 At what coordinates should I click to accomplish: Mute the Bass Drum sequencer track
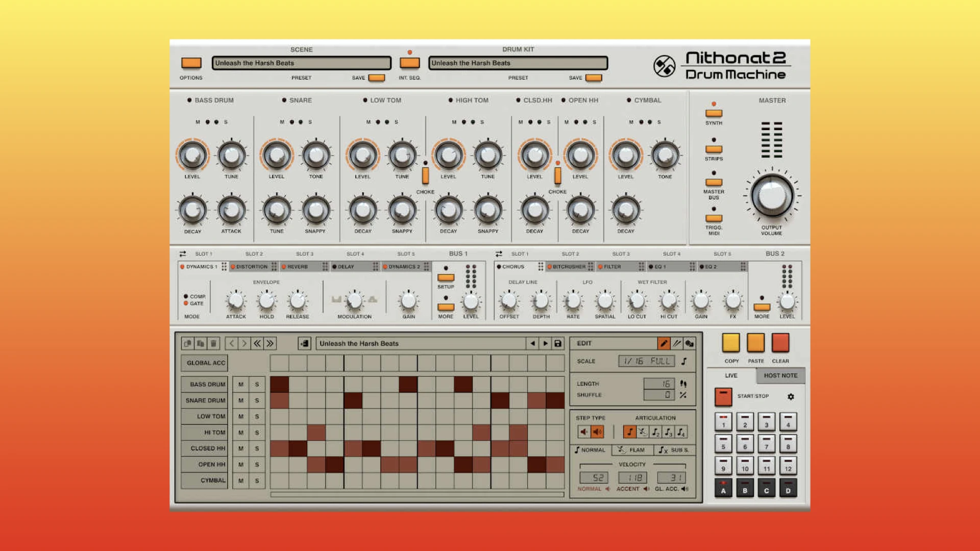click(241, 384)
